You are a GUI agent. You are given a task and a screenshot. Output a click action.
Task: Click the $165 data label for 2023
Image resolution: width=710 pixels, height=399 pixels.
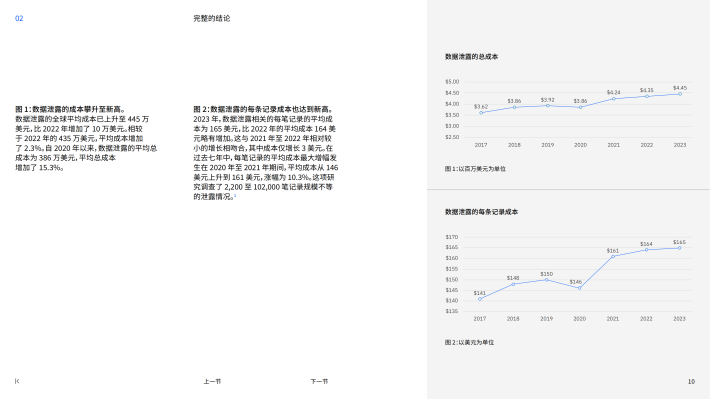679,242
